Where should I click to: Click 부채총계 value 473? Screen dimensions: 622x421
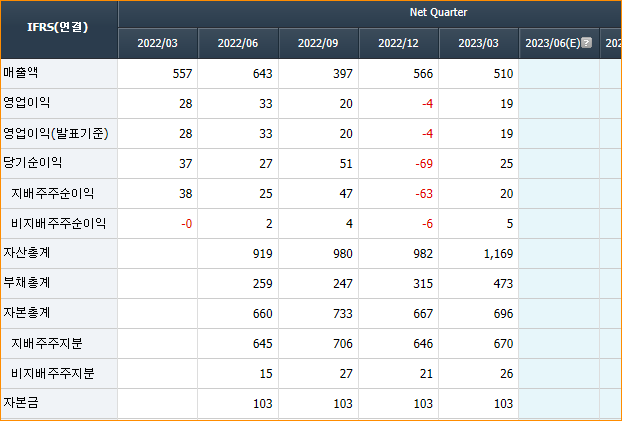(x=503, y=284)
